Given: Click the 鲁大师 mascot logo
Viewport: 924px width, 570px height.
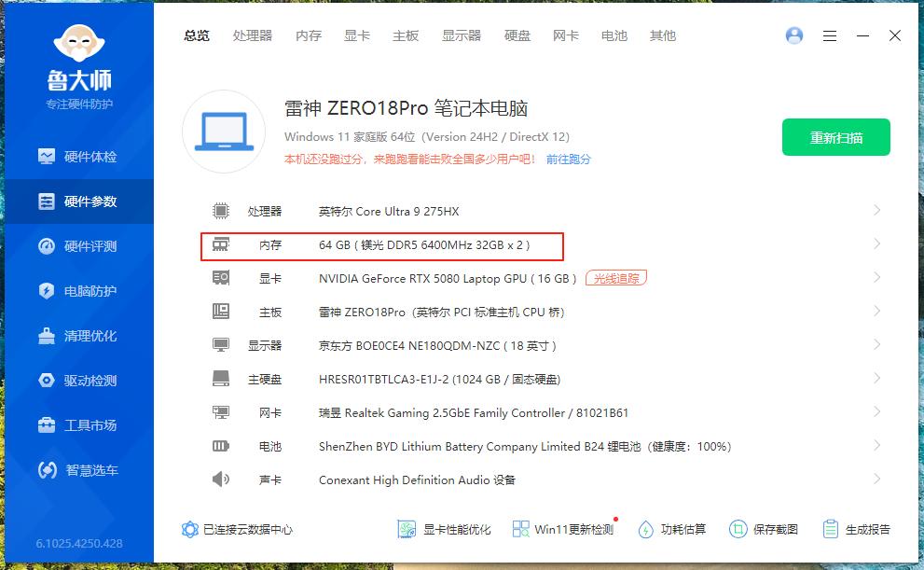Looking at the screenshot, I should coord(79,43).
